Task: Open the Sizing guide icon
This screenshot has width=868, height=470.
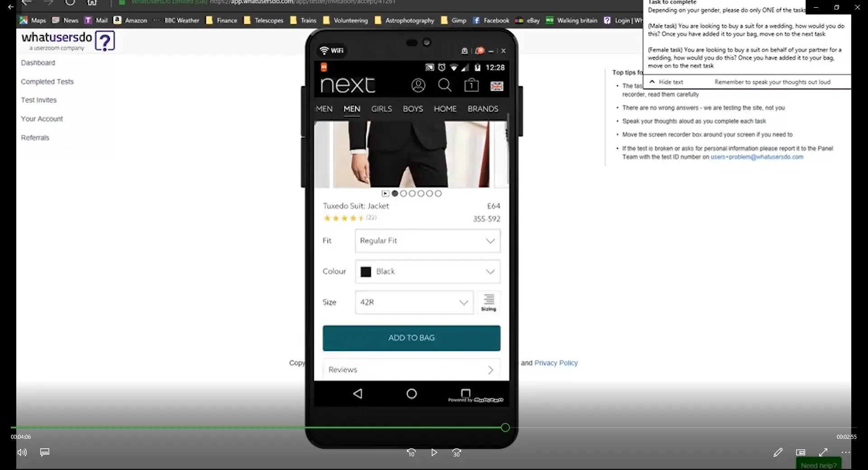Action: pos(489,302)
